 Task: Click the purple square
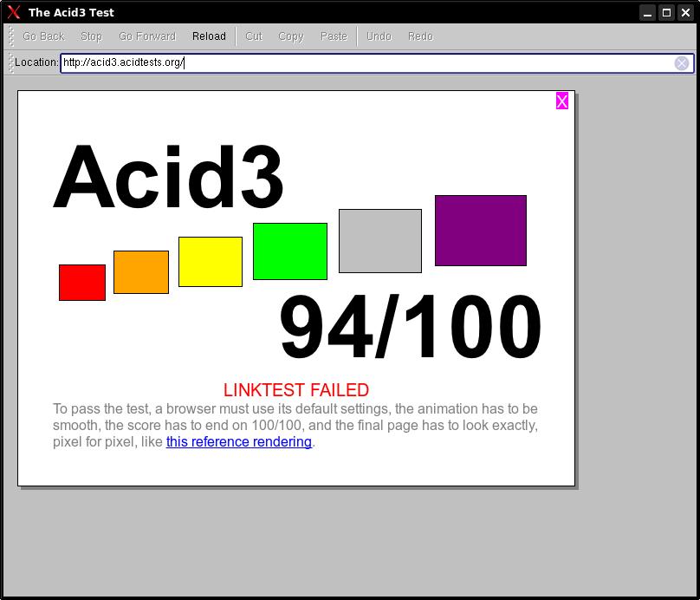click(481, 231)
